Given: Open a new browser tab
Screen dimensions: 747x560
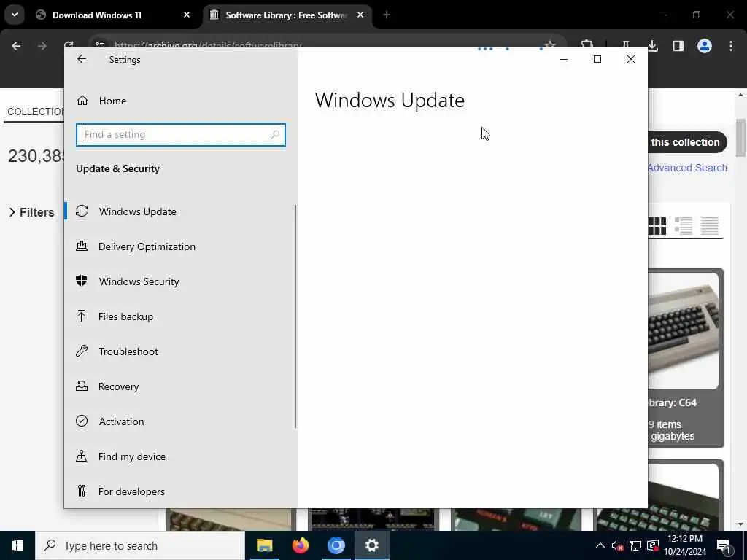Looking at the screenshot, I should [x=387, y=15].
